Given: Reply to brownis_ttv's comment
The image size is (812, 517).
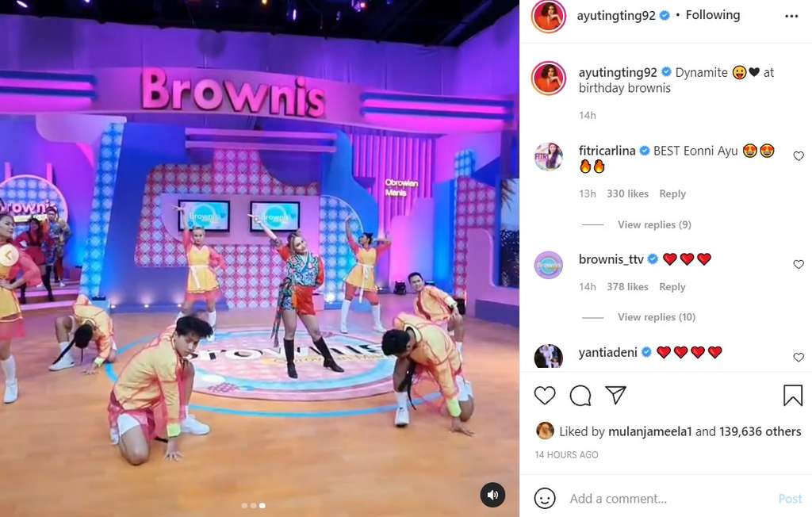Looking at the screenshot, I should coord(672,287).
